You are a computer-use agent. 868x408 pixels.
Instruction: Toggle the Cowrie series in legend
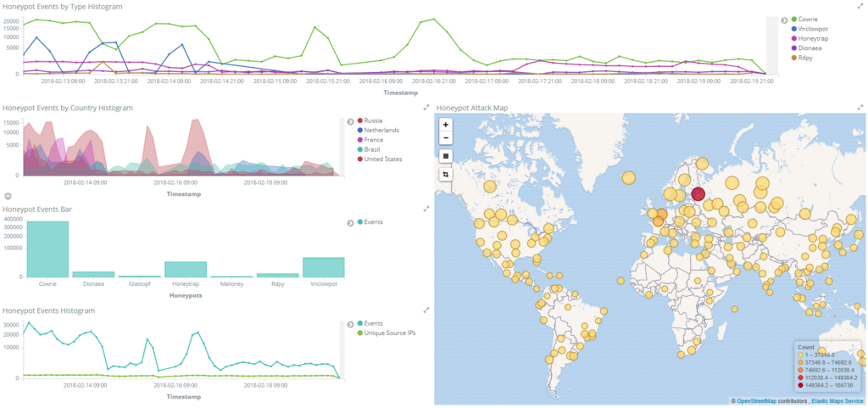point(805,20)
